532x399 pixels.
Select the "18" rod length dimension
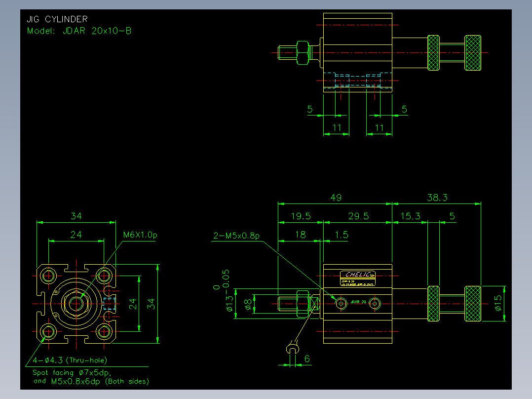[300, 235]
